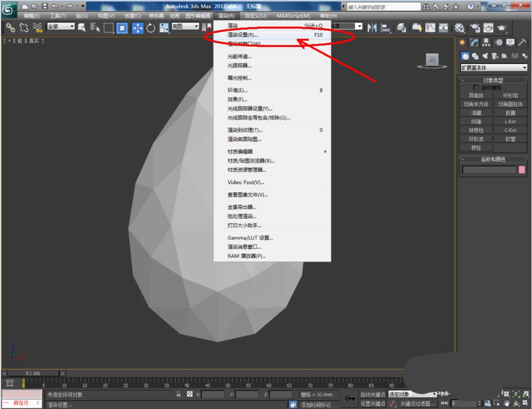Activate the Rotate tool in the toolbar
Screen dimensions: 532x409
click(151, 28)
